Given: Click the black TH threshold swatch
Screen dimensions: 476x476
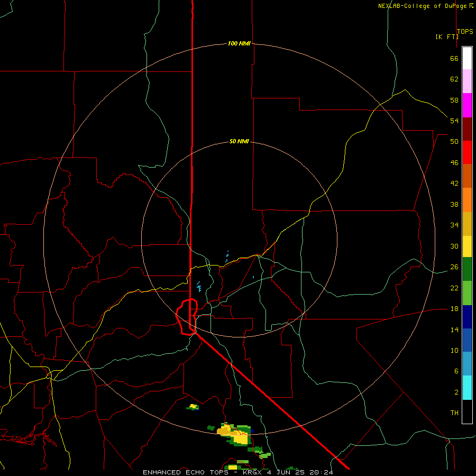Looking at the screenshot, I should click(467, 411).
